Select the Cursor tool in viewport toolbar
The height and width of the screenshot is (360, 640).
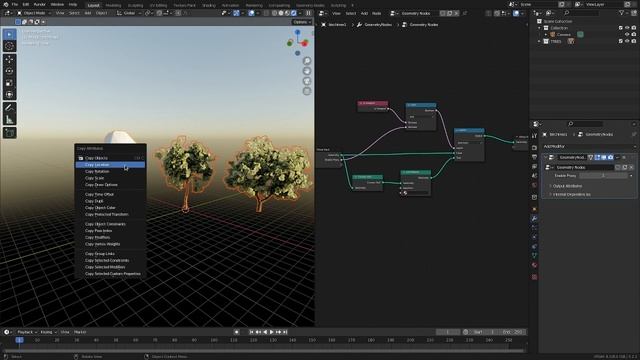click(9, 46)
